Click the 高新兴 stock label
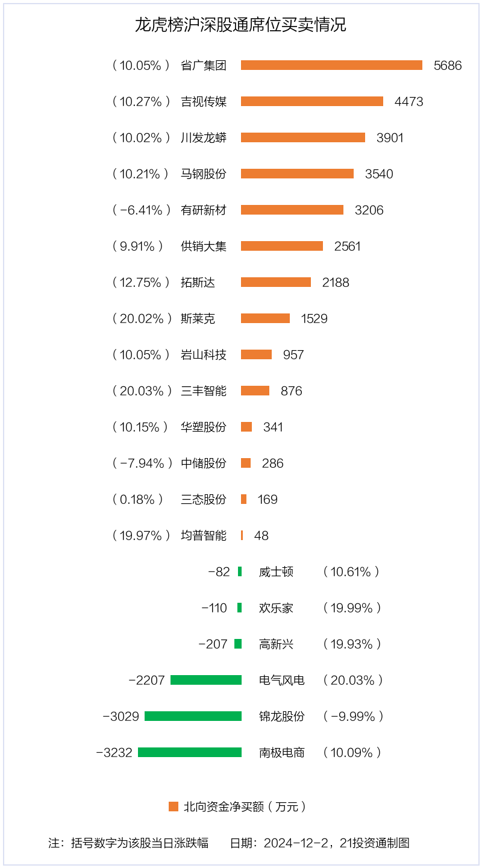 click(x=276, y=644)
